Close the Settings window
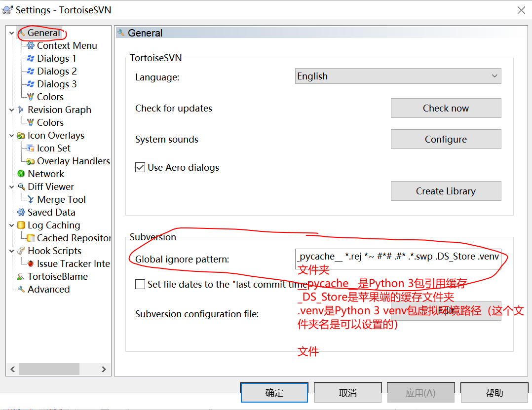 pos(521,10)
